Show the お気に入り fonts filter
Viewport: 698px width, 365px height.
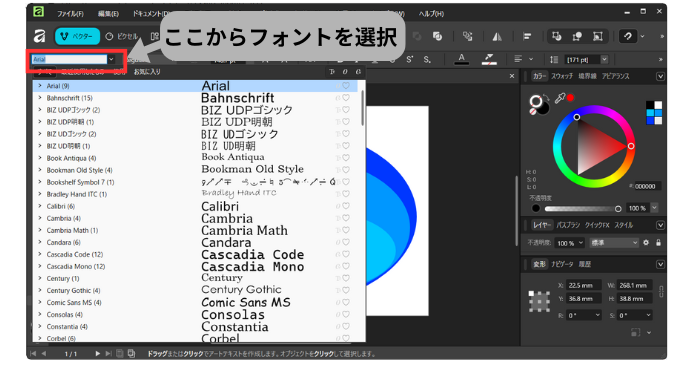pos(147,72)
